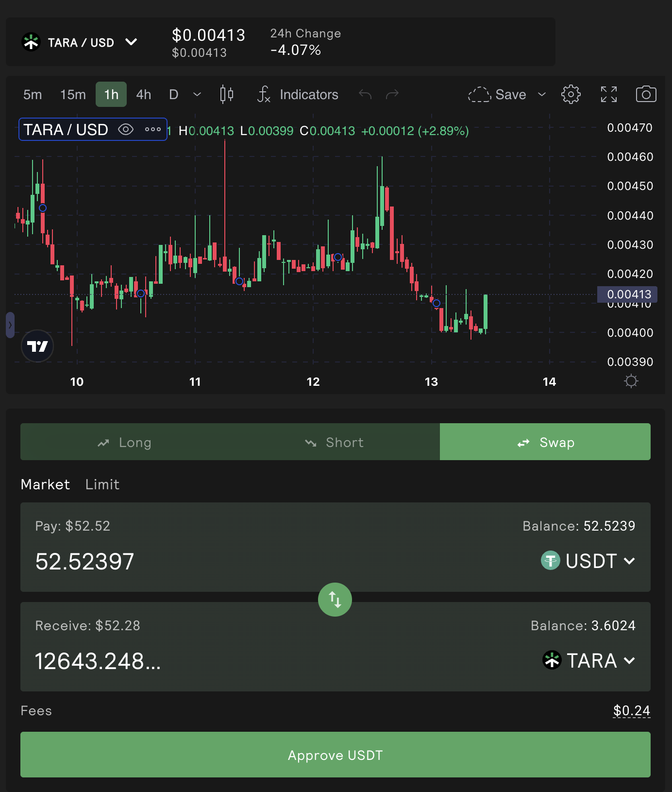Click the Pay: $52.52 label
The image size is (672, 792).
coord(72,526)
